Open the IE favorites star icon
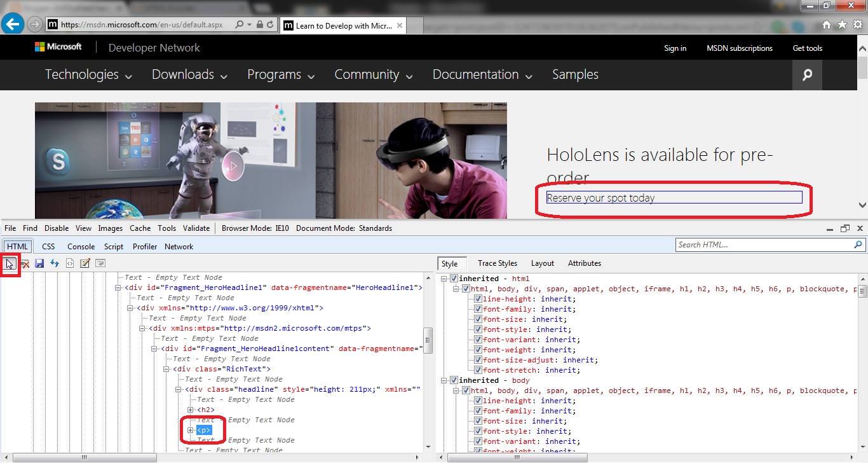 [x=842, y=25]
